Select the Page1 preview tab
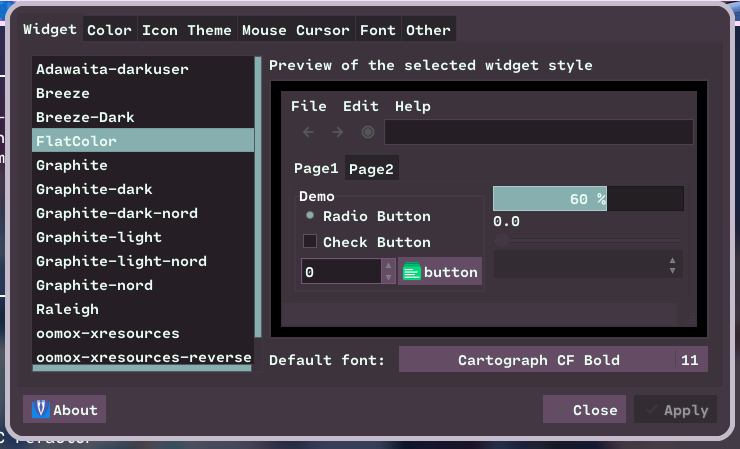This screenshot has width=740, height=449. 316,168
